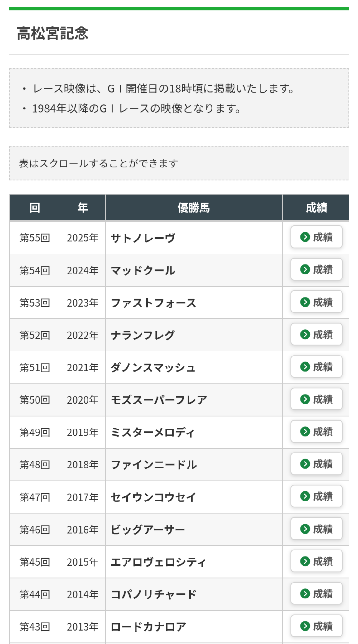Click the 成績 column header
This screenshot has height=644, width=358.
(x=316, y=208)
